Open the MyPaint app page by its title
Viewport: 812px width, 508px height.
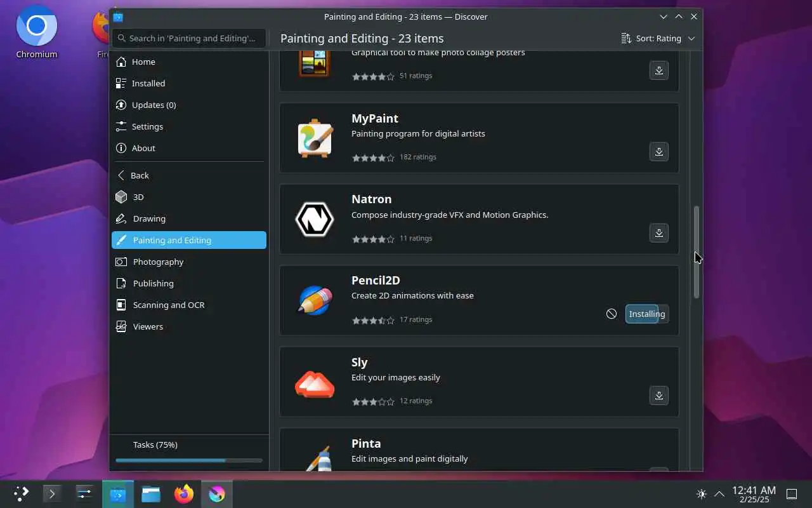pos(375,118)
